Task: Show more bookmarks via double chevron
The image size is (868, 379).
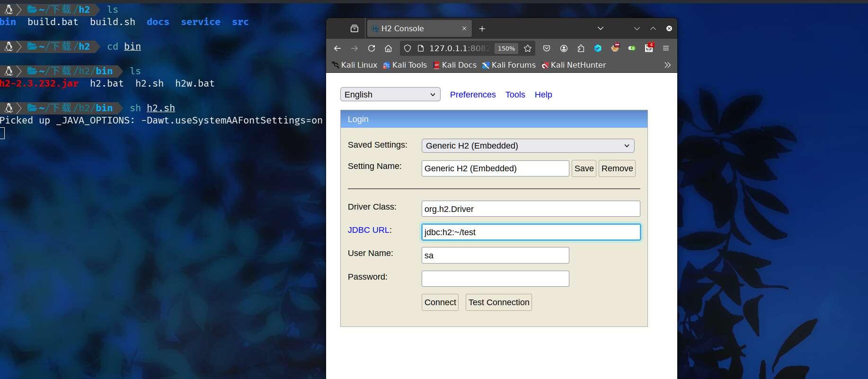Action: (667, 65)
